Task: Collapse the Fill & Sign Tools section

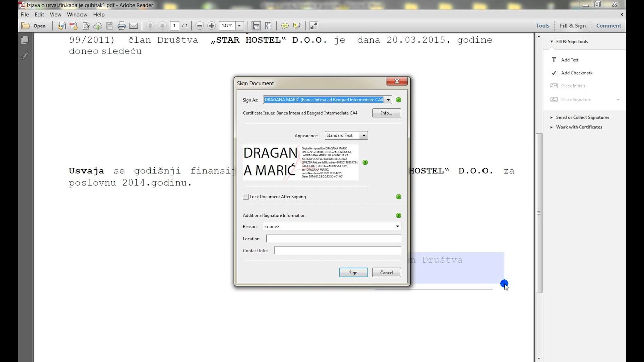Action: tap(551, 42)
